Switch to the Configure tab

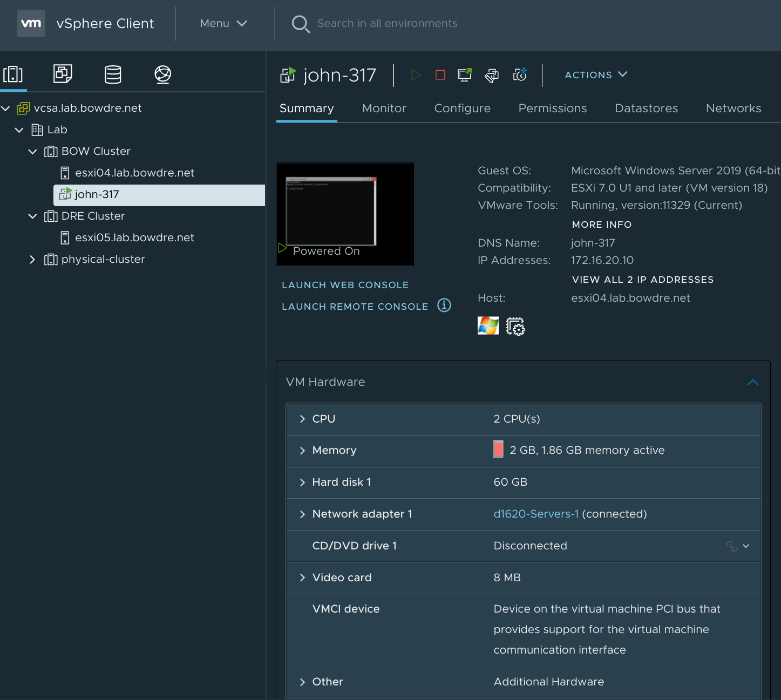pos(463,108)
